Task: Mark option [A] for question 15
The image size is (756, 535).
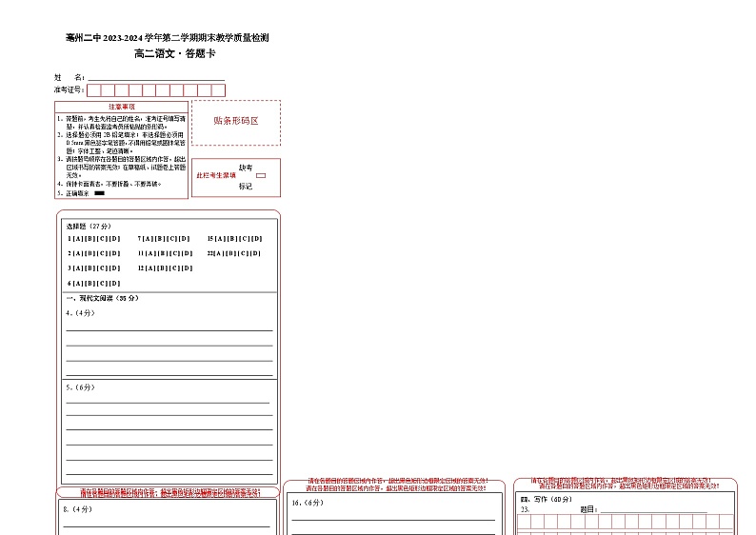Action: click(x=220, y=239)
